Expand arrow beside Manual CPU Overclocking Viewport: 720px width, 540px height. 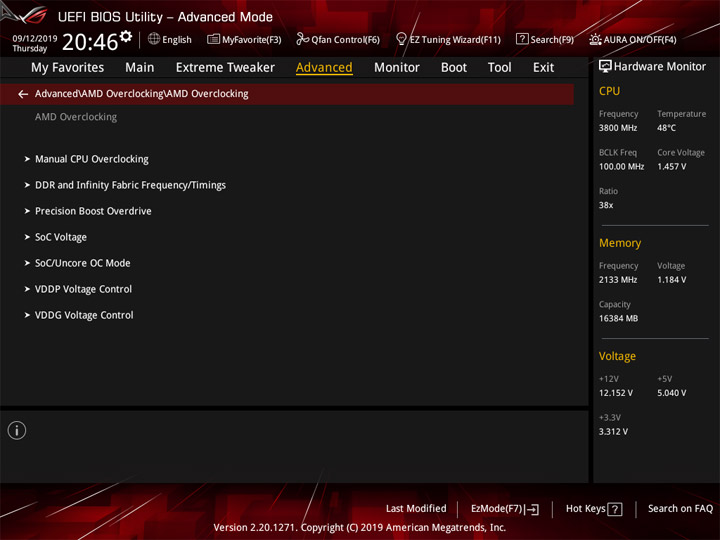click(x=27, y=159)
